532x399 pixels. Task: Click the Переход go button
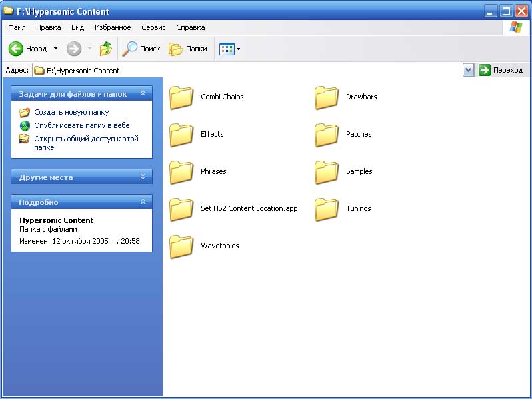coord(501,70)
